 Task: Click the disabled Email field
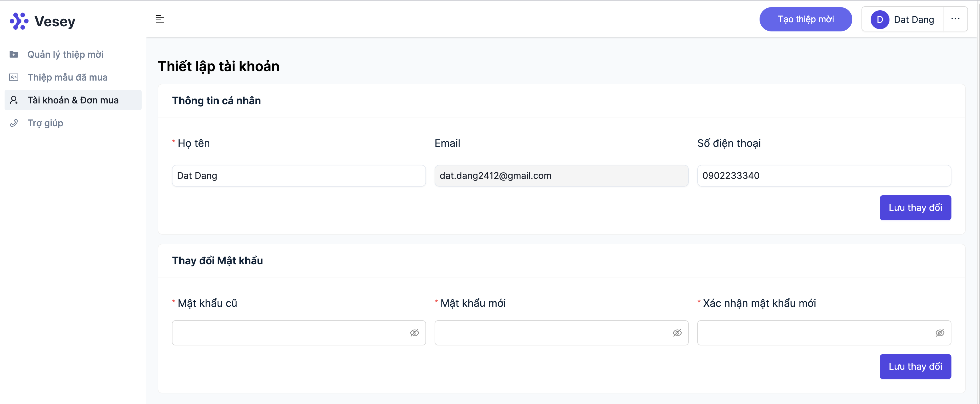pos(561,175)
